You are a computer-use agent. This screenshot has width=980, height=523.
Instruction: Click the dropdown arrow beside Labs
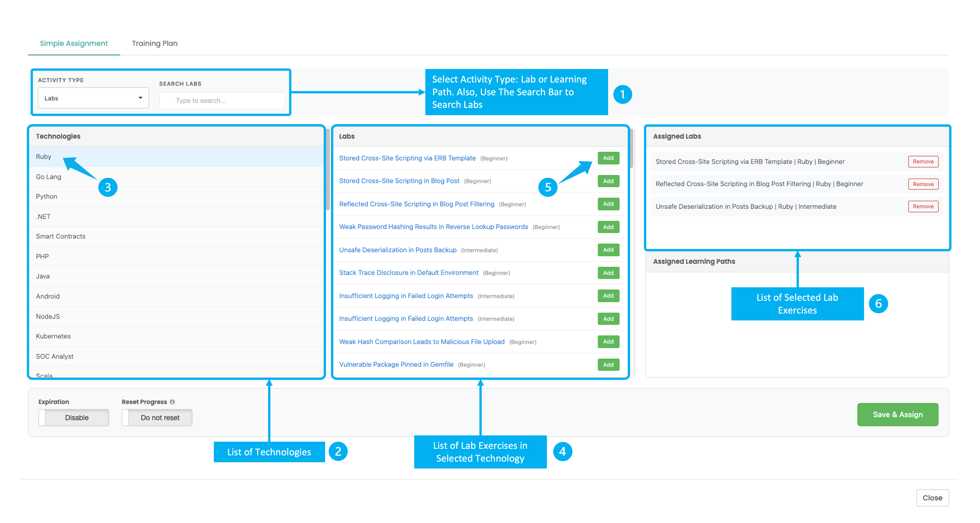140,98
